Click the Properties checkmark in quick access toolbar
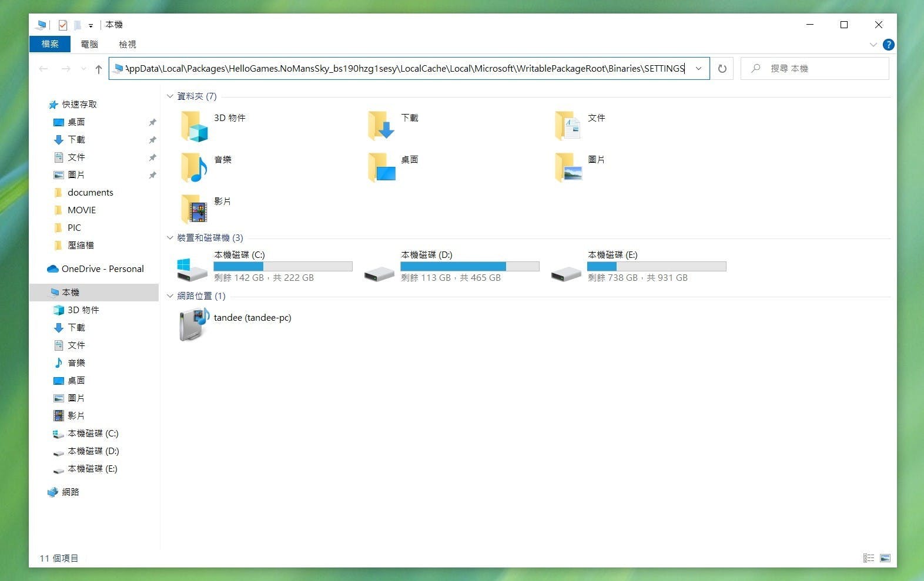The width and height of the screenshot is (924, 581). (63, 25)
